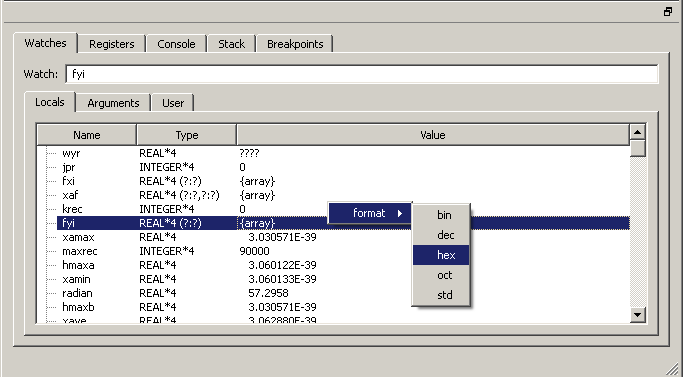Viewport: 683px width, 377px height.
Task: Click the scrollbar down arrow
Action: click(638, 314)
